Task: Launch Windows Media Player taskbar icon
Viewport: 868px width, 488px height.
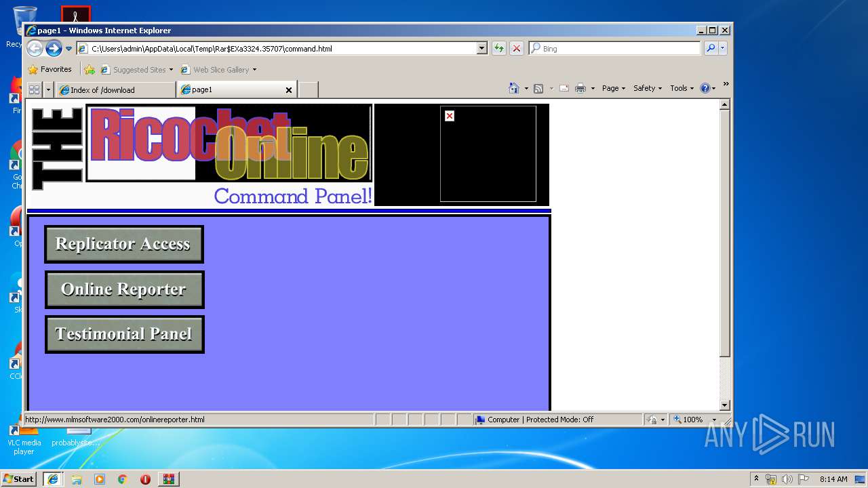Action: [99, 479]
